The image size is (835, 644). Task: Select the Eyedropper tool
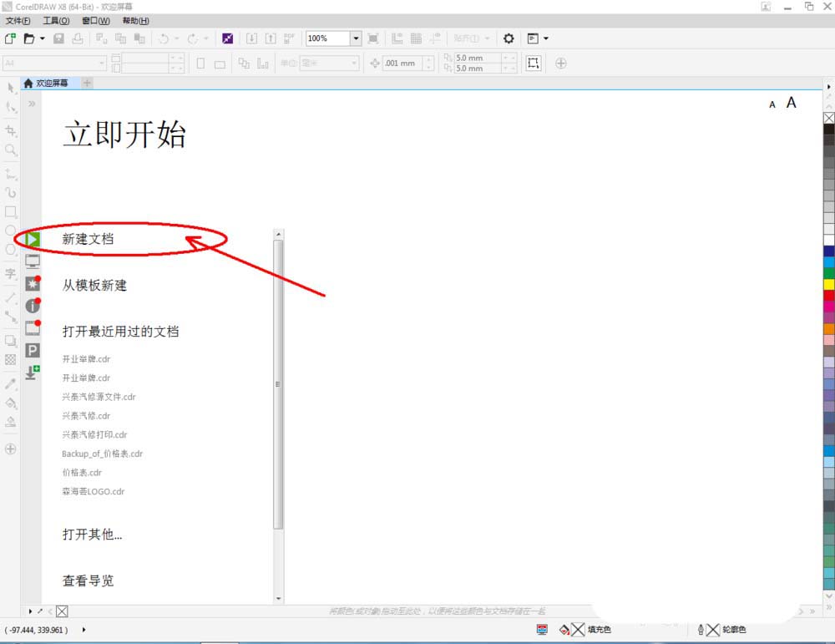tap(10, 383)
